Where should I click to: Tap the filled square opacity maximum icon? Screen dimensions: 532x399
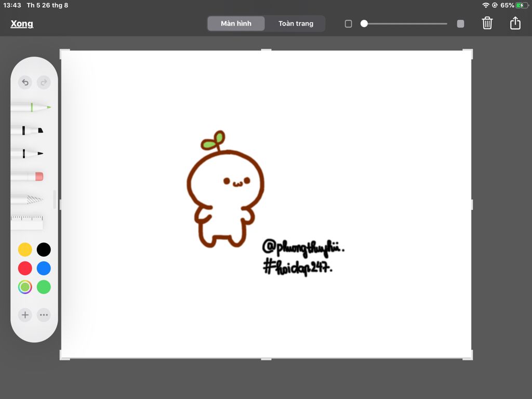pos(460,24)
